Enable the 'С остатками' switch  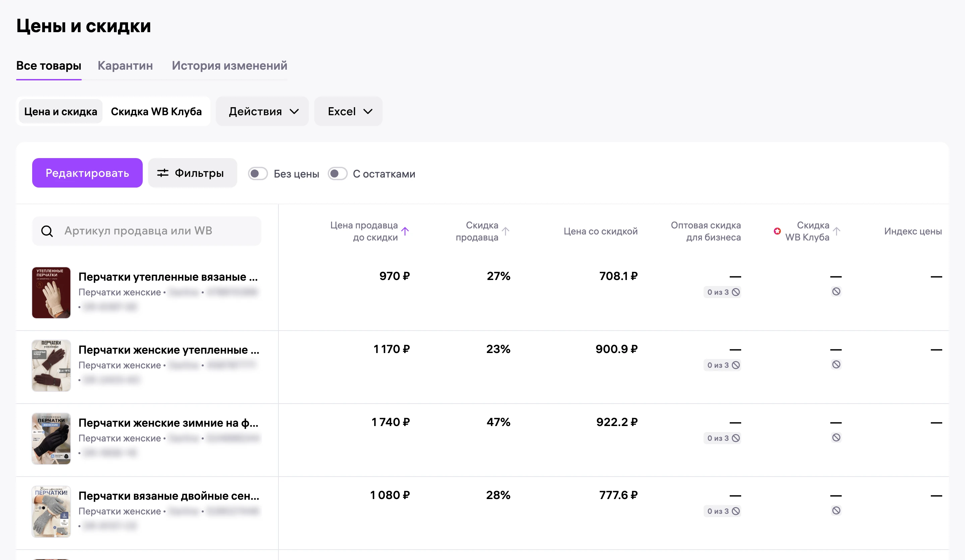pyautogui.click(x=337, y=174)
